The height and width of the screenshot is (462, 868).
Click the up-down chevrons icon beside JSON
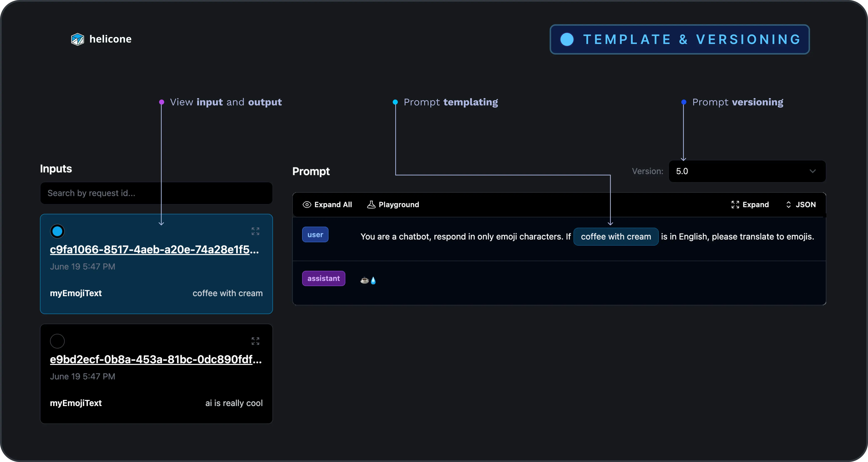pyautogui.click(x=788, y=205)
